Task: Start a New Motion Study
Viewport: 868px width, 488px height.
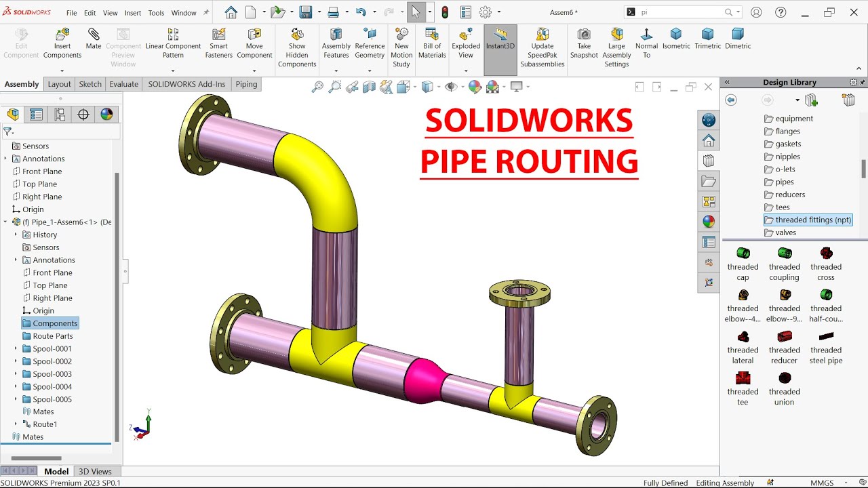Action: [x=401, y=47]
